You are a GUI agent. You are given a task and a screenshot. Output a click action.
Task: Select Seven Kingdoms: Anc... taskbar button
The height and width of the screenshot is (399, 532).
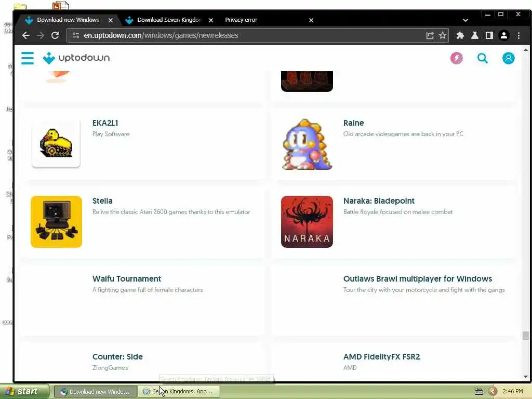tap(179, 392)
